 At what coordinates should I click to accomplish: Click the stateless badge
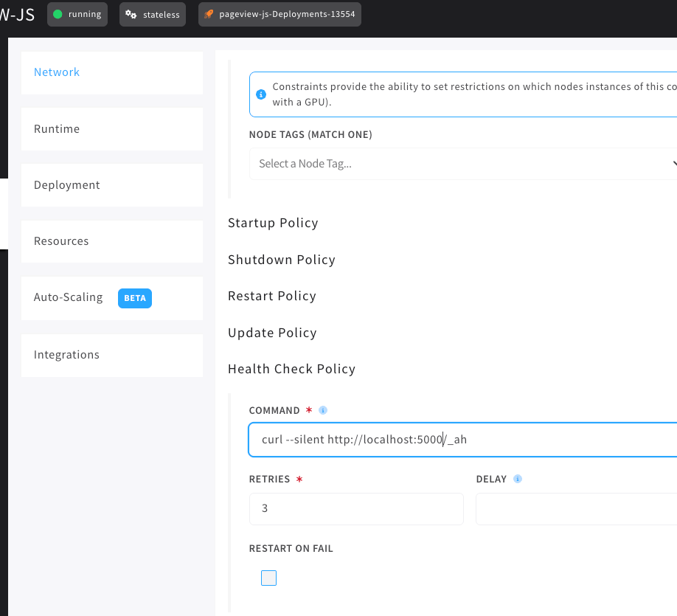point(153,14)
